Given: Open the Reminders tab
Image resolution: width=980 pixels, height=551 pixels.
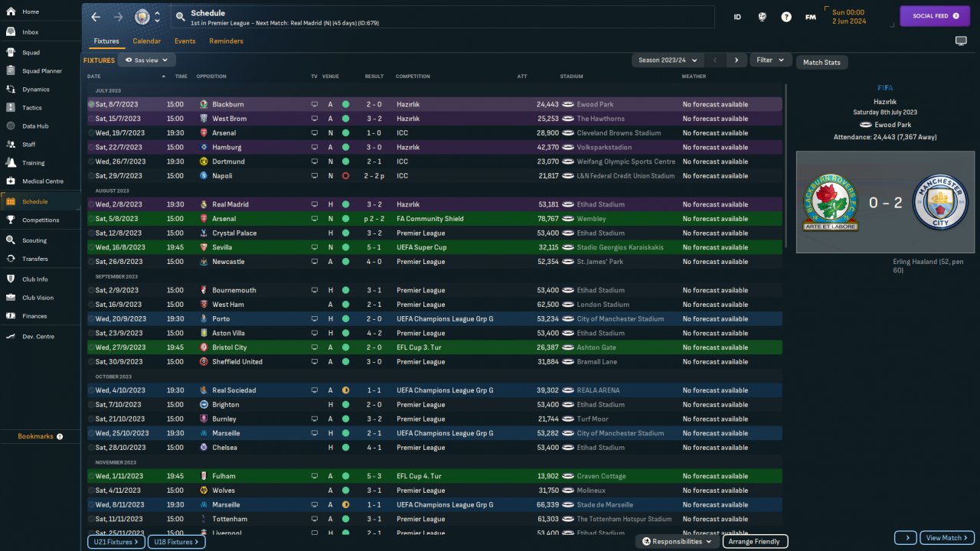Looking at the screenshot, I should tap(226, 41).
